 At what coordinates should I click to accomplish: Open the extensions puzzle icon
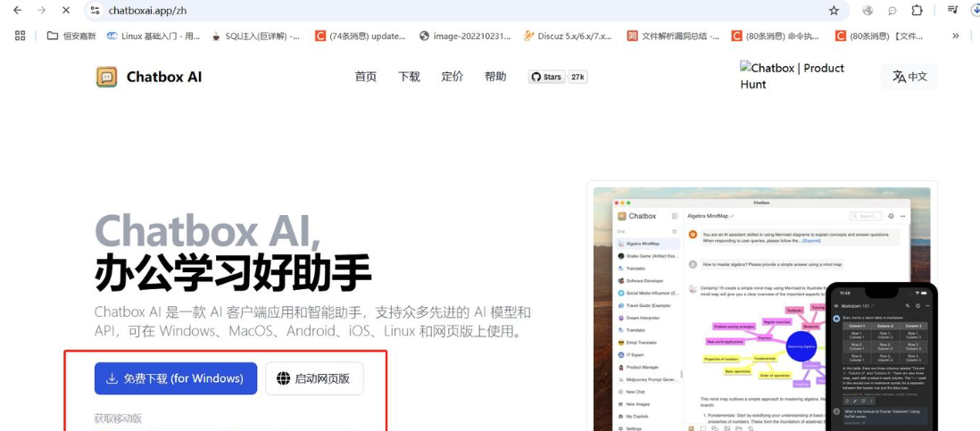[x=917, y=10]
